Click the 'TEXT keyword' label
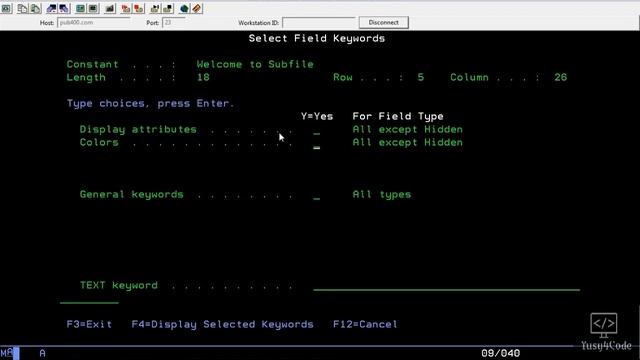The image size is (640, 360). pos(118,285)
